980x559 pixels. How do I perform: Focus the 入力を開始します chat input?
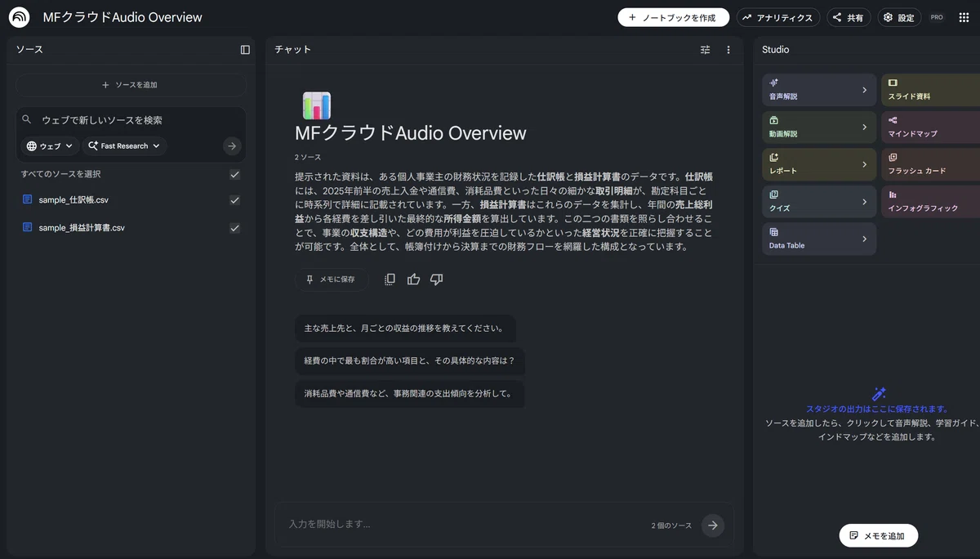tap(465, 525)
